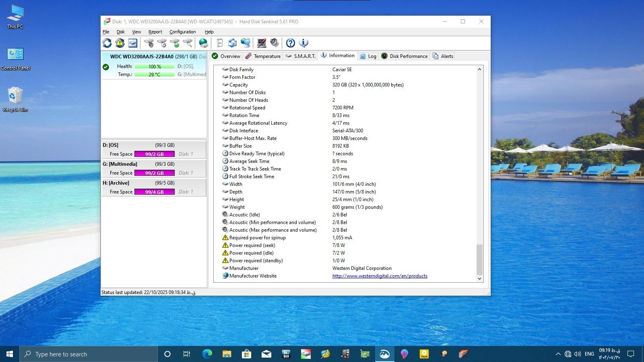Click the speaker sound toolbar icon

pos(275,43)
